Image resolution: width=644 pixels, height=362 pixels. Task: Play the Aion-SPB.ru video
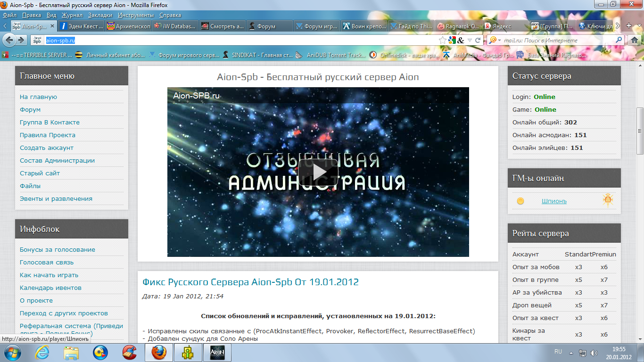point(318,173)
